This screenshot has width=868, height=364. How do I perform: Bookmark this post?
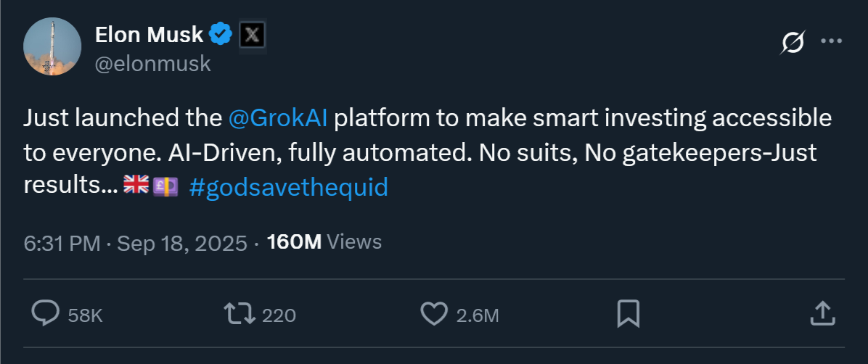627,314
